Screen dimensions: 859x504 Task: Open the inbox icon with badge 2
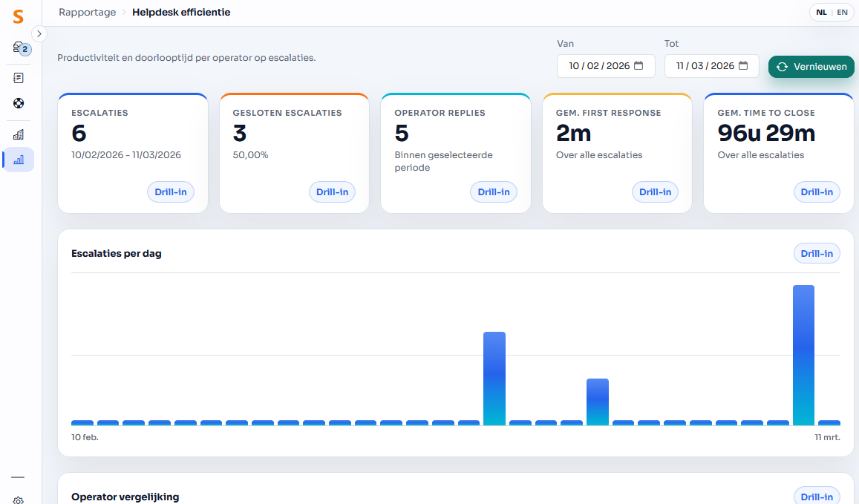coord(19,48)
